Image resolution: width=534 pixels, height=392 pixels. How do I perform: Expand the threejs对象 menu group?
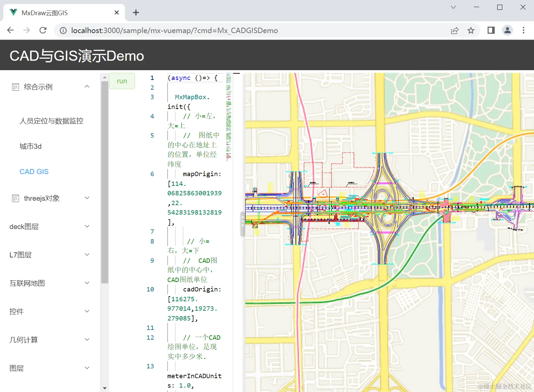click(x=87, y=198)
